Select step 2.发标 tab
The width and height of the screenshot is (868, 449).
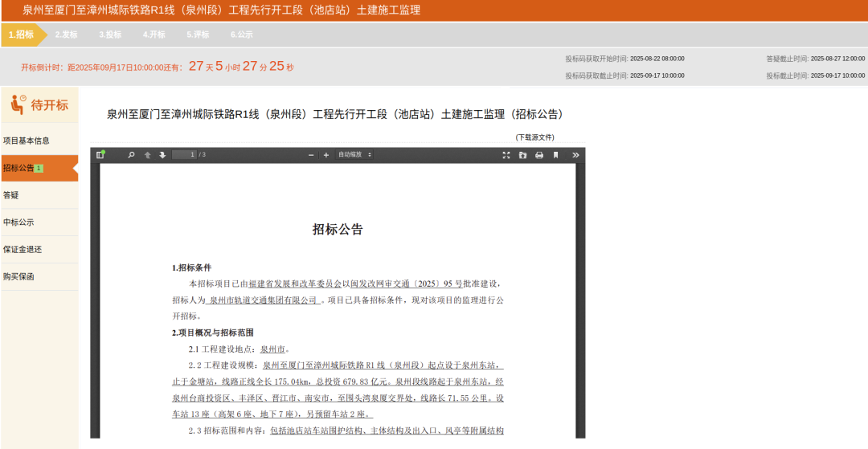67,35
